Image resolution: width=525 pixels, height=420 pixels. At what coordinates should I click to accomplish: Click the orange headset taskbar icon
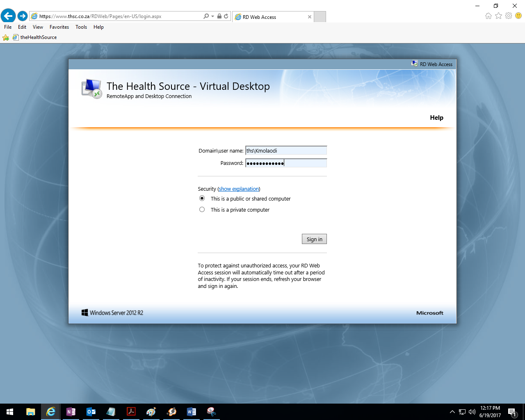coord(171,412)
